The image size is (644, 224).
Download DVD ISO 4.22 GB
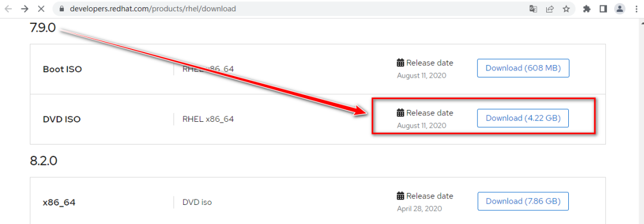click(x=523, y=118)
